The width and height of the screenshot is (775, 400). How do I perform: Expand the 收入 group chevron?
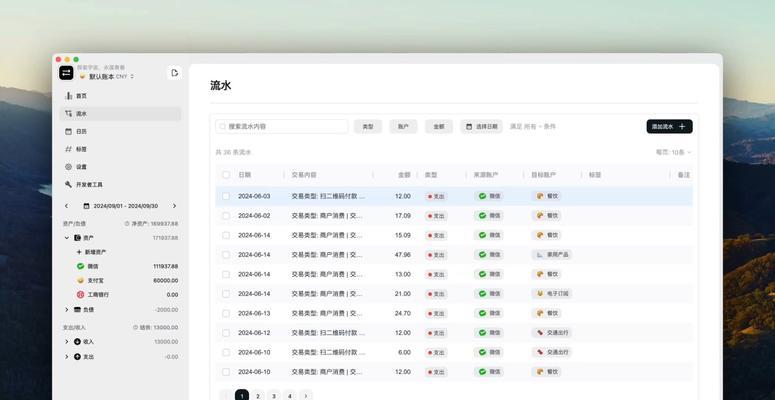(x=67, y=342)
